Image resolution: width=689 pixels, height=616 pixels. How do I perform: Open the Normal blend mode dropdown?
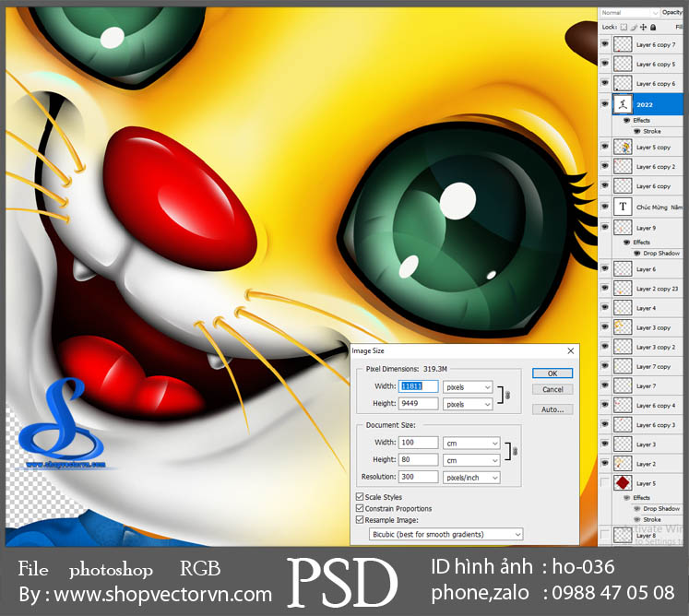[x=629, y=13]
